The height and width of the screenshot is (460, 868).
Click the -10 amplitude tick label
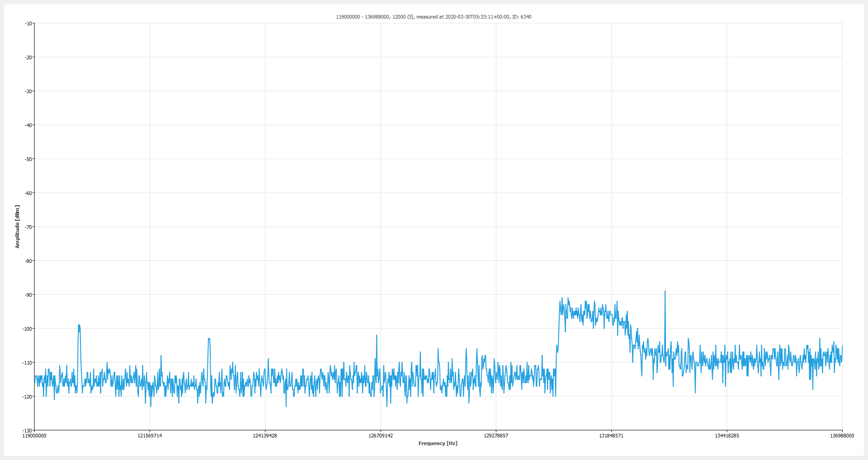[x=29, y=24]
